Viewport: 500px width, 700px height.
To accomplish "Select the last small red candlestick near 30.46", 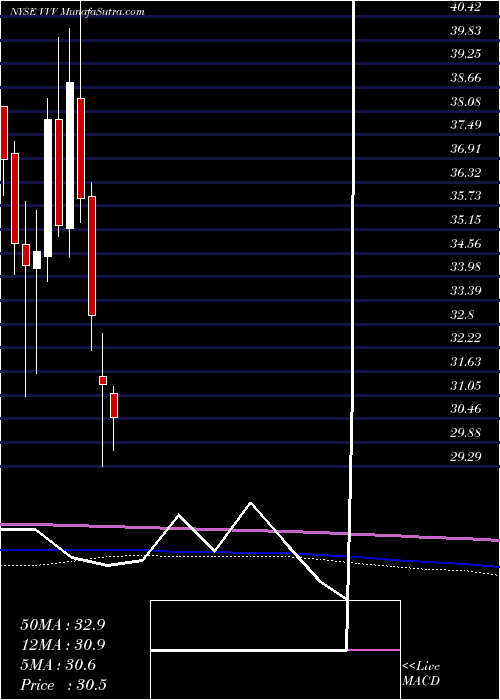I will pos(114,405).
